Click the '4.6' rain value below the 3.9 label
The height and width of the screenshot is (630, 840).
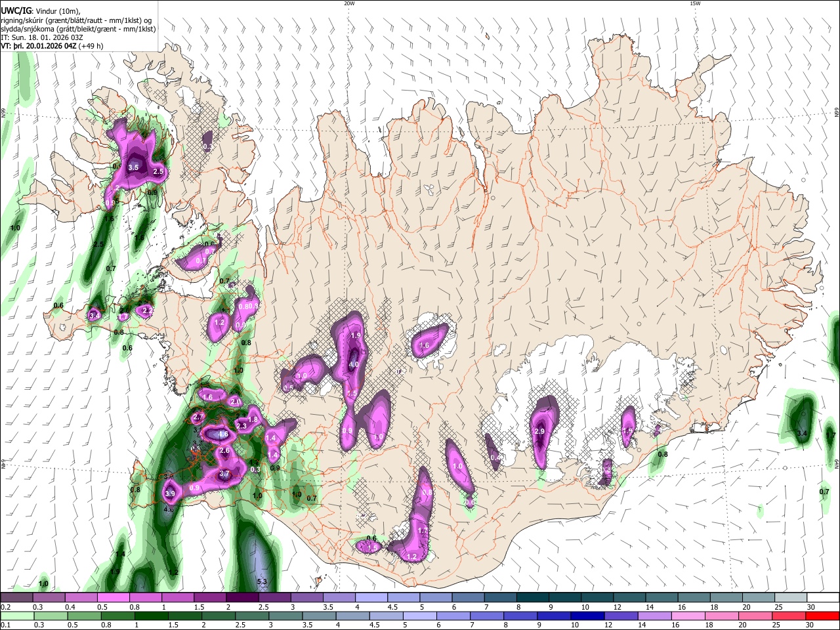click(x=168, y=509)
